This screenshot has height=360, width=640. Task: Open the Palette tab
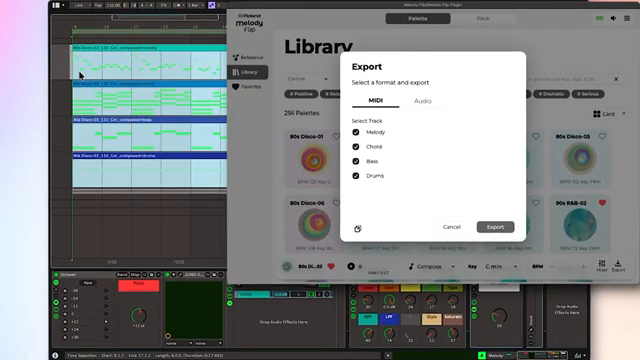click(418, 18)
